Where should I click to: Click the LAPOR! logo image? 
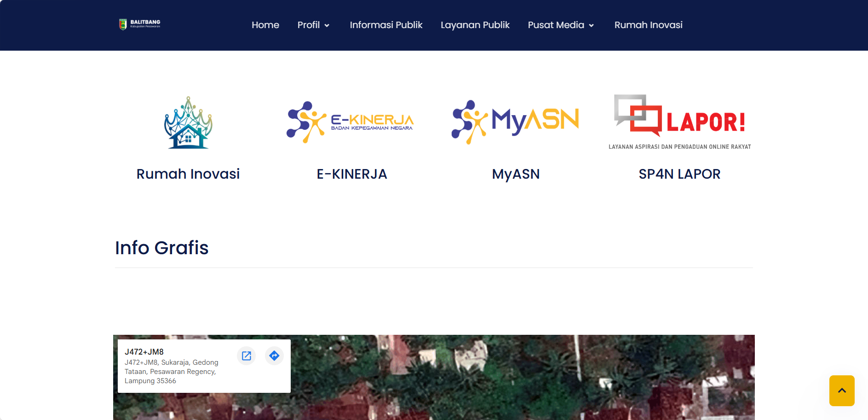[680, 122]
